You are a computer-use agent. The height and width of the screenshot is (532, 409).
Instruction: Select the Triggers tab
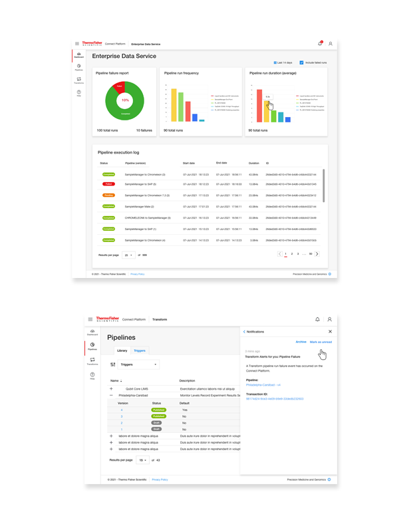point(140,350)
